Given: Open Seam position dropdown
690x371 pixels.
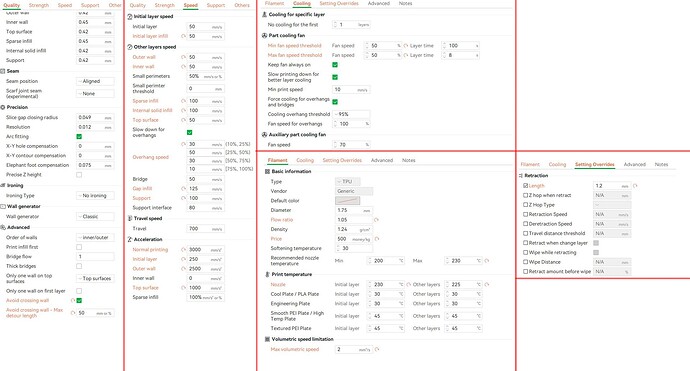Looking at the screenshot, I should [95, 81].
